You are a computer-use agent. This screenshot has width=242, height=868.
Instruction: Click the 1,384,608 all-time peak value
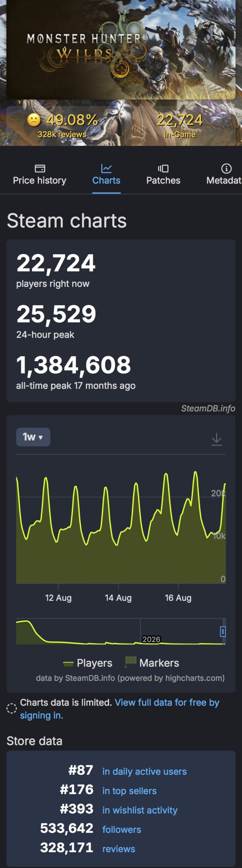pos(74,365)
